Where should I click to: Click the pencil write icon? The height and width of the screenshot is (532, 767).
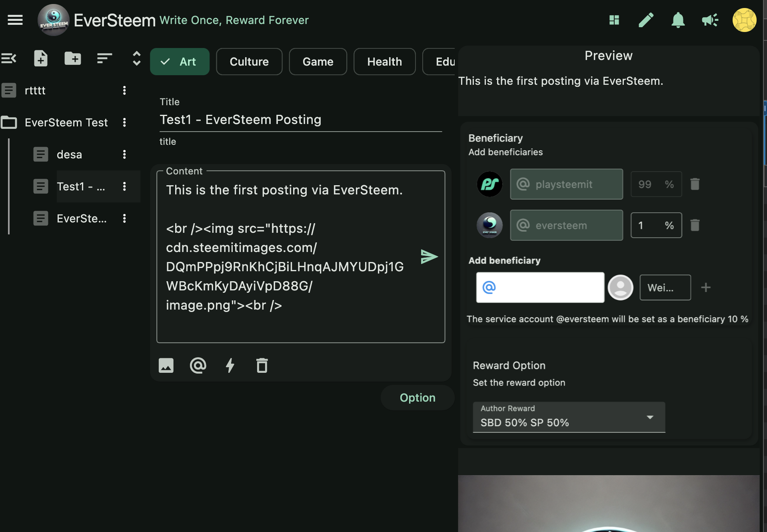coord(646,20)
